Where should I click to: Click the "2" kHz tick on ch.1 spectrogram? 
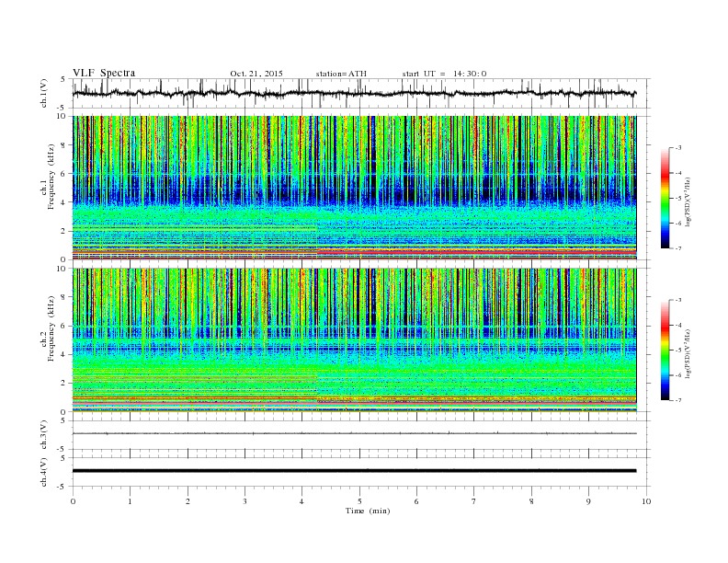(x=63, y=231)
